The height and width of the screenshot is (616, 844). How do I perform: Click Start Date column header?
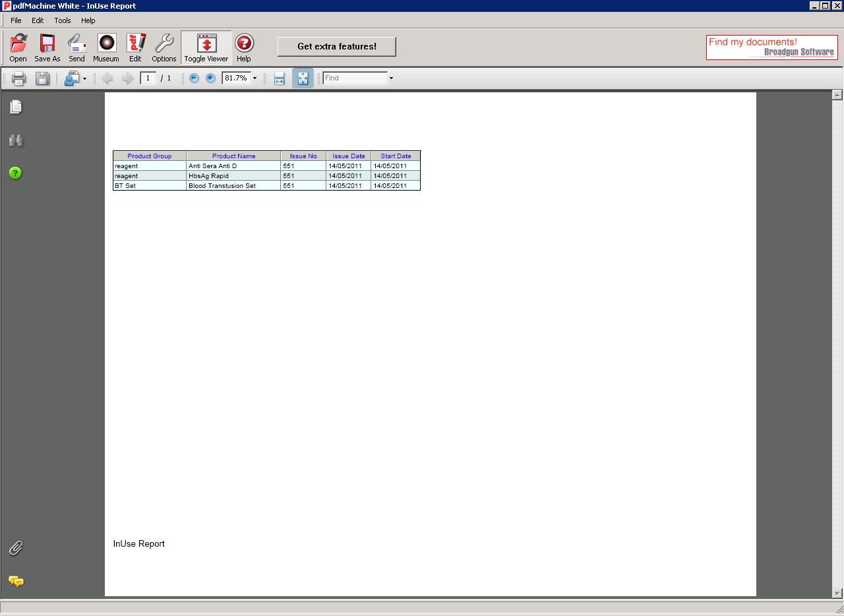[396, 156]
